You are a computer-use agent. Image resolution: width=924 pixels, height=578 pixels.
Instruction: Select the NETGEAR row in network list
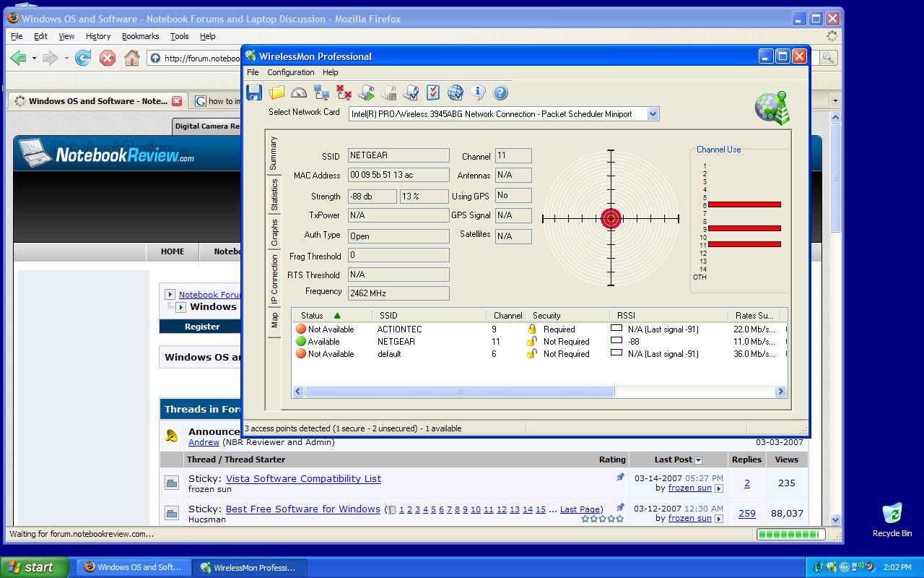click(539, 342)
